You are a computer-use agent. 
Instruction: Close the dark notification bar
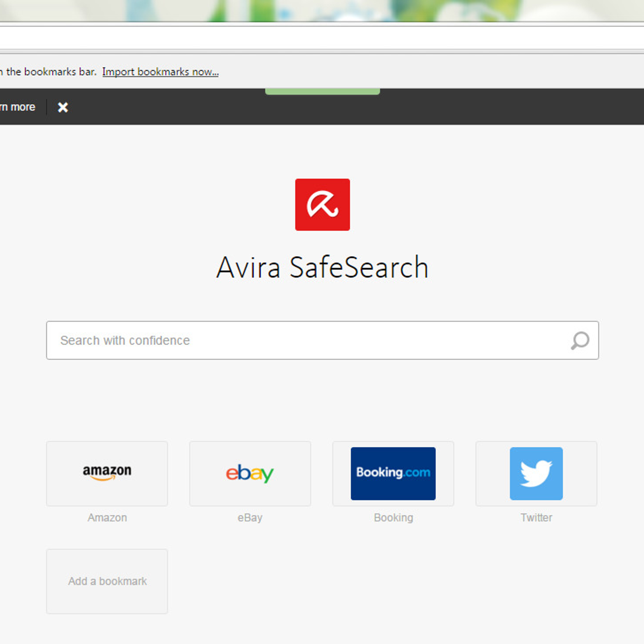(x=63, y=107)
